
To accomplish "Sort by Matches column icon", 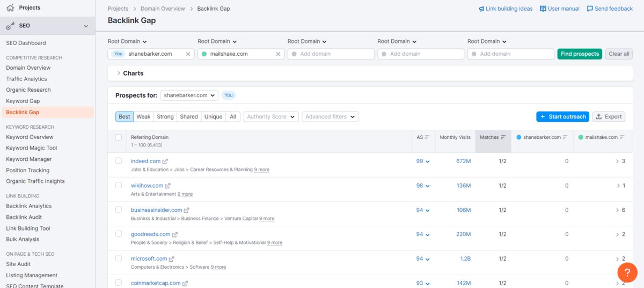I will (x=503, y=138).
